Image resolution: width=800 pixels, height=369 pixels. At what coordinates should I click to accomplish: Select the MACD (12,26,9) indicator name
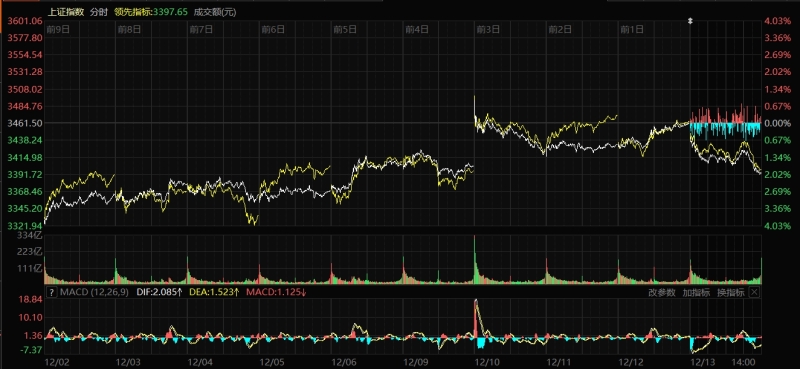click(x=95, y=292)
